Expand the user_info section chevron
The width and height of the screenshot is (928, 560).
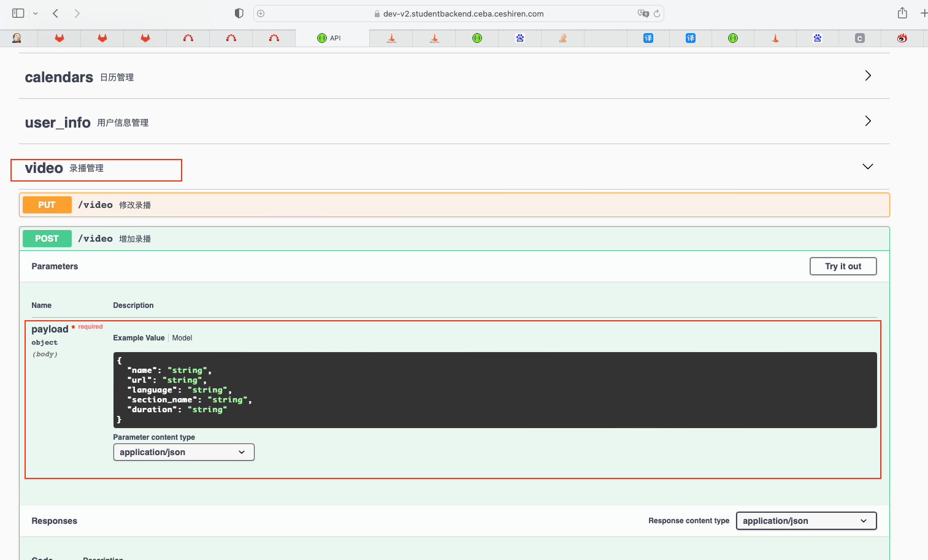pos(868,121)
